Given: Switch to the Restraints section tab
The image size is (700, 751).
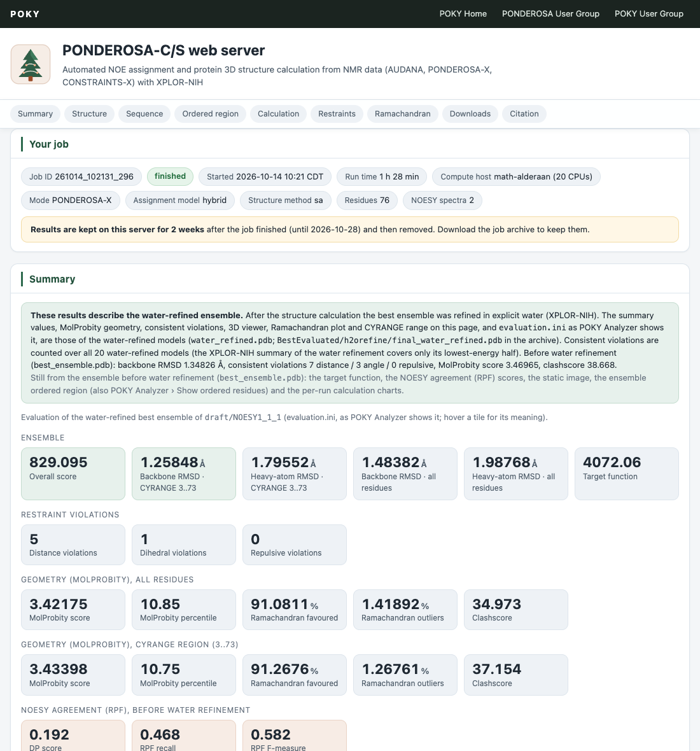Looking at the screenshot, I should (337, 113).
